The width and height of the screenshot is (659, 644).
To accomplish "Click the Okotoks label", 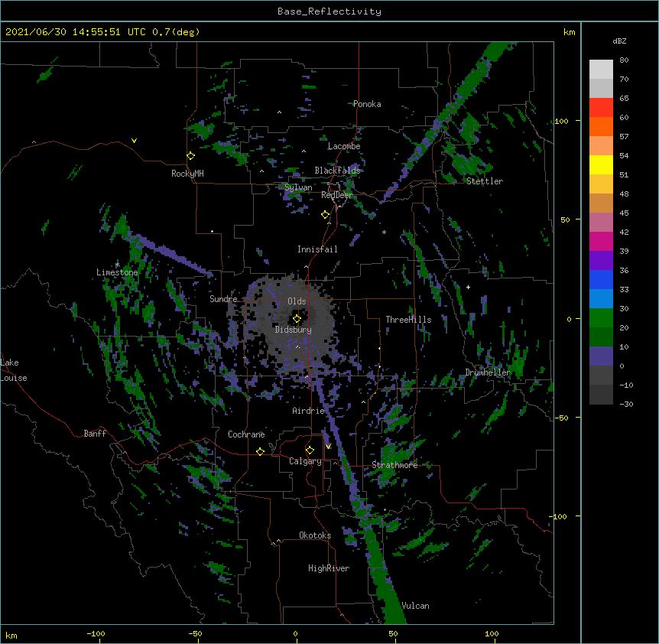I will (x=315, y=535).
